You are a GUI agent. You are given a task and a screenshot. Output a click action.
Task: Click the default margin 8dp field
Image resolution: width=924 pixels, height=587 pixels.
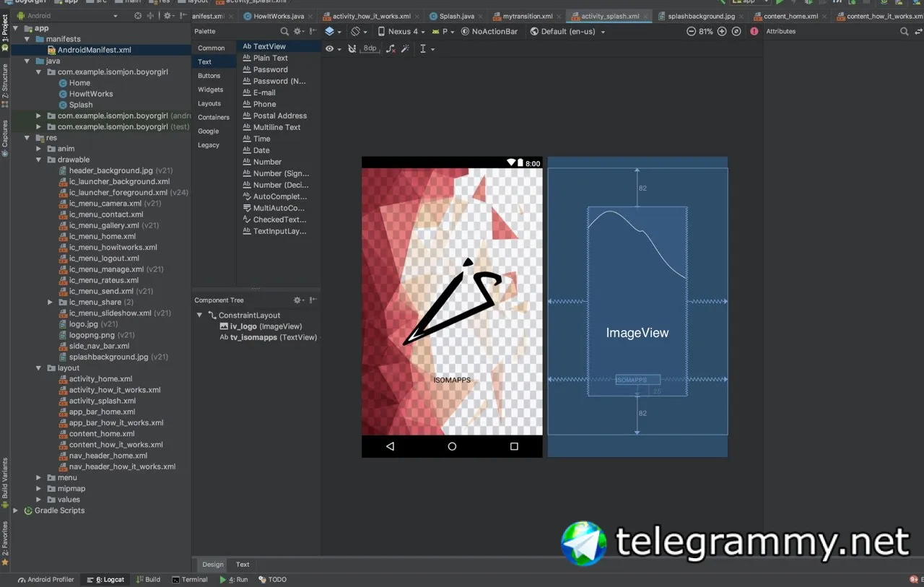click(370, 48)
